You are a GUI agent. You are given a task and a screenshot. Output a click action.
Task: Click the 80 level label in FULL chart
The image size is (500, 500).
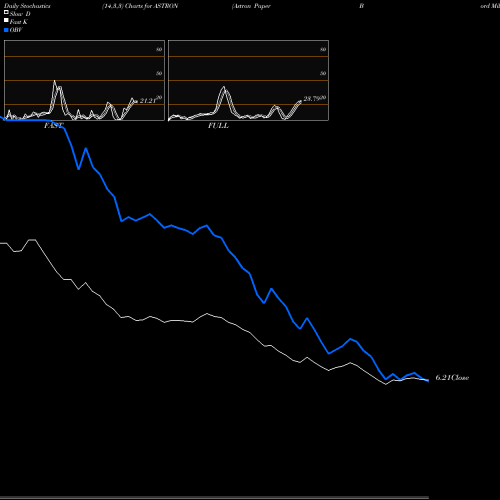[x=323, y=49]
